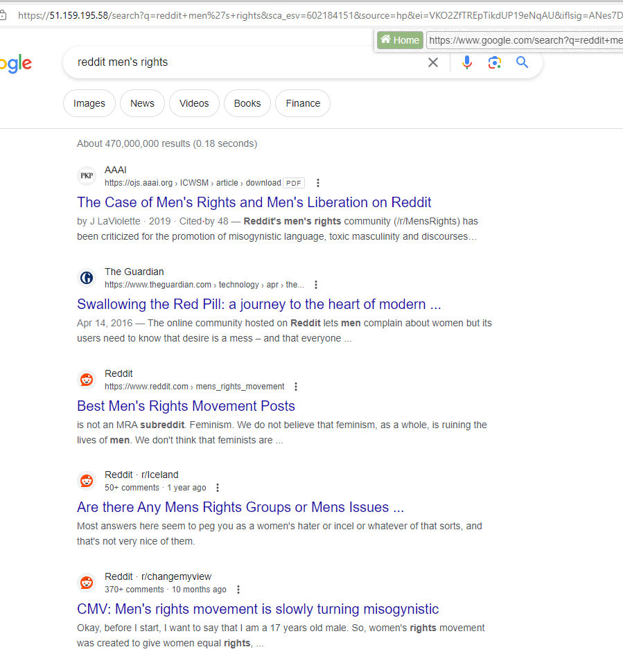Submit search using magnifying glass icon
Image resolution: width=623 pixels, height=672 pixels.
tap(522, 62)
